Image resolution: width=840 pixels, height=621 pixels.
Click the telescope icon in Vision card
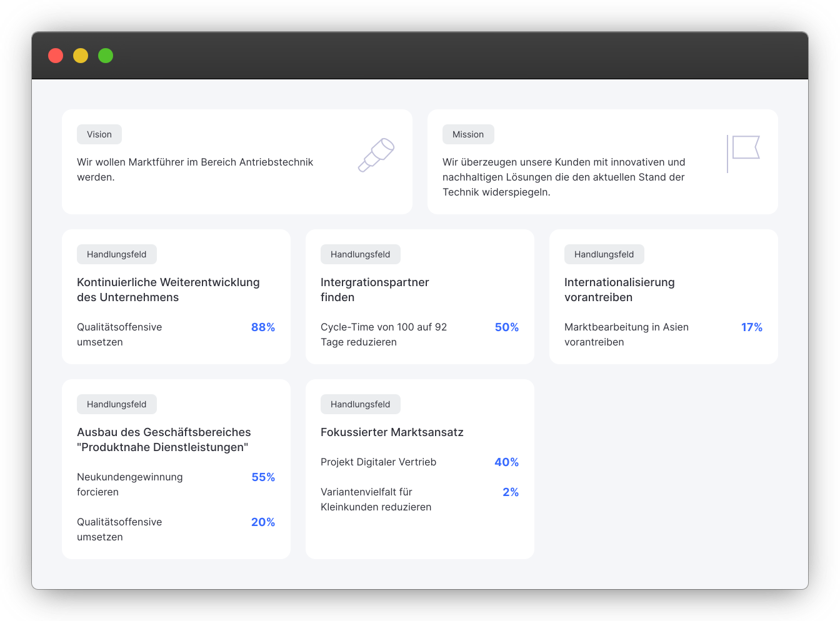click(x=376, y=155)
